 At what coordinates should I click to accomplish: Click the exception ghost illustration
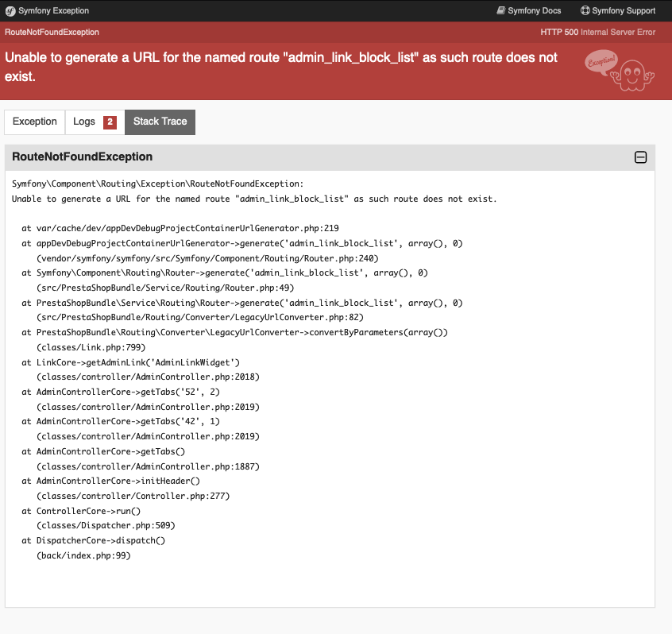(620, 70)
